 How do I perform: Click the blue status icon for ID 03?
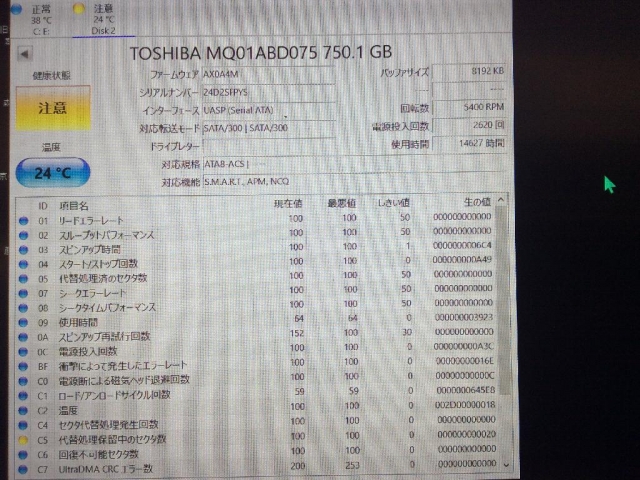point(24,250)
